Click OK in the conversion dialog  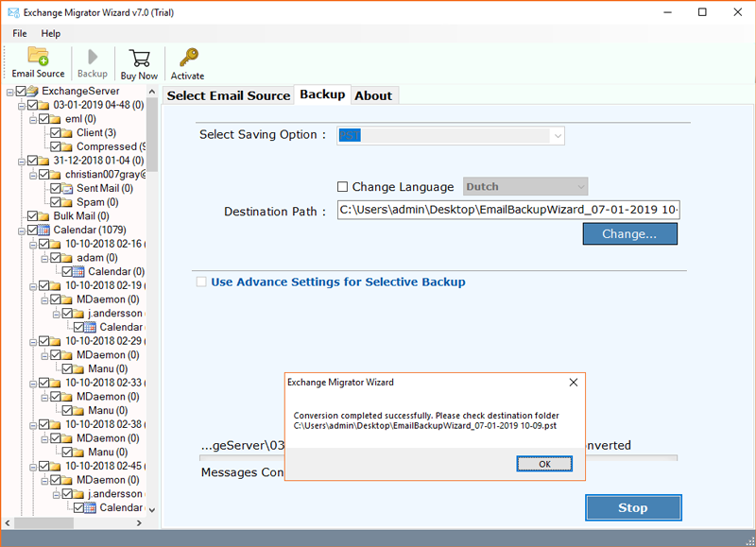pos(544,464)
